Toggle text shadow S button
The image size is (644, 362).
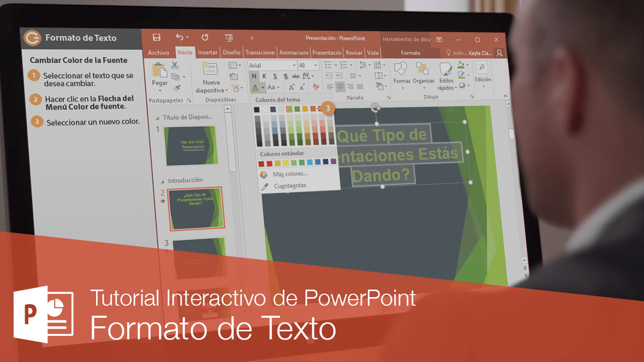(x=286, y=76)
